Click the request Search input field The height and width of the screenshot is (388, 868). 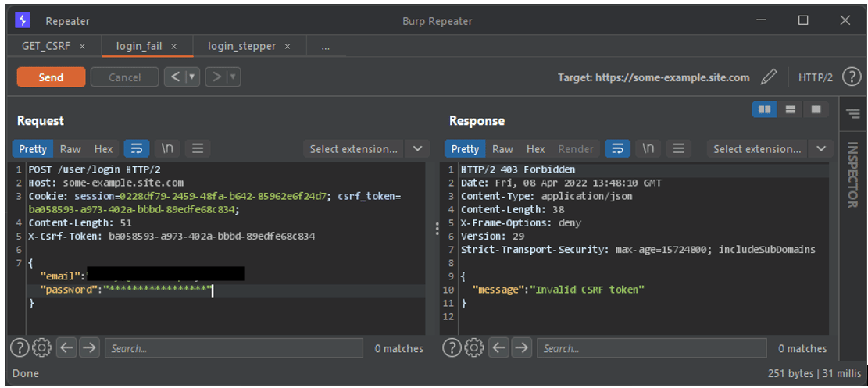click(233, 348)
